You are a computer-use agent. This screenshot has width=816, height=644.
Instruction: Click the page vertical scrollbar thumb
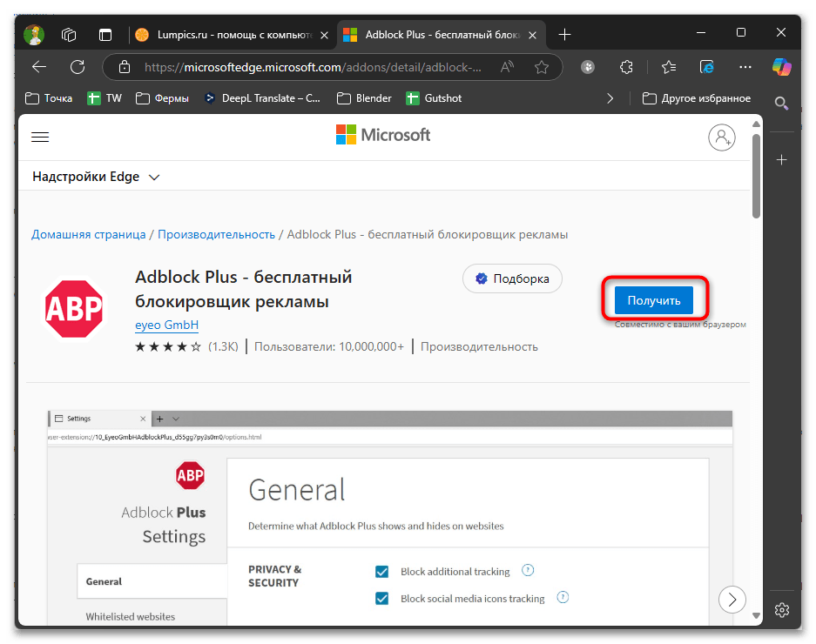click(756, 176)
